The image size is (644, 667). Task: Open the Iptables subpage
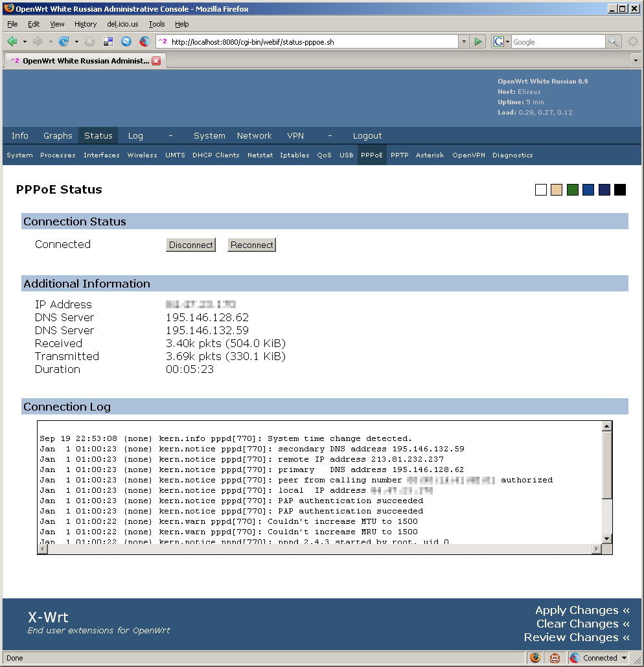(x=295, y=155)
